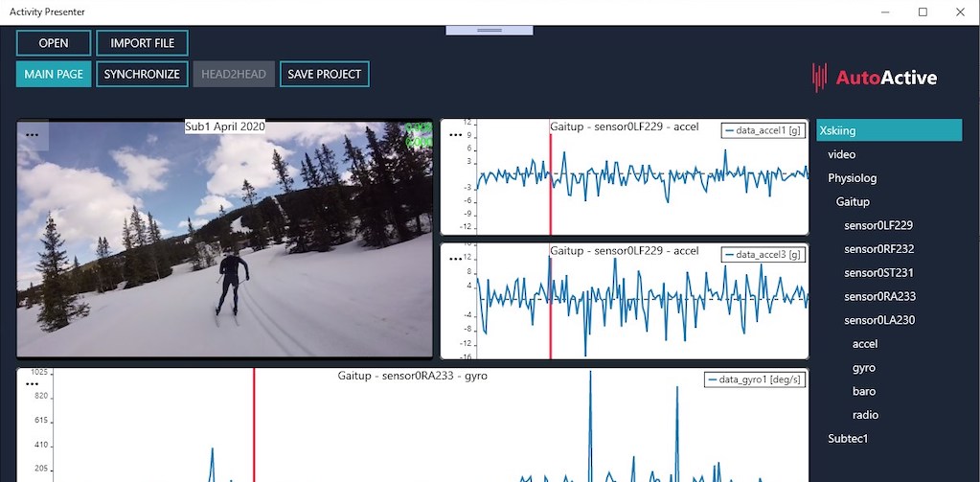Screen dimensions: 980x482
Task: Open the video panel's three-dot options menu
Action: click(x=32, y=135)
